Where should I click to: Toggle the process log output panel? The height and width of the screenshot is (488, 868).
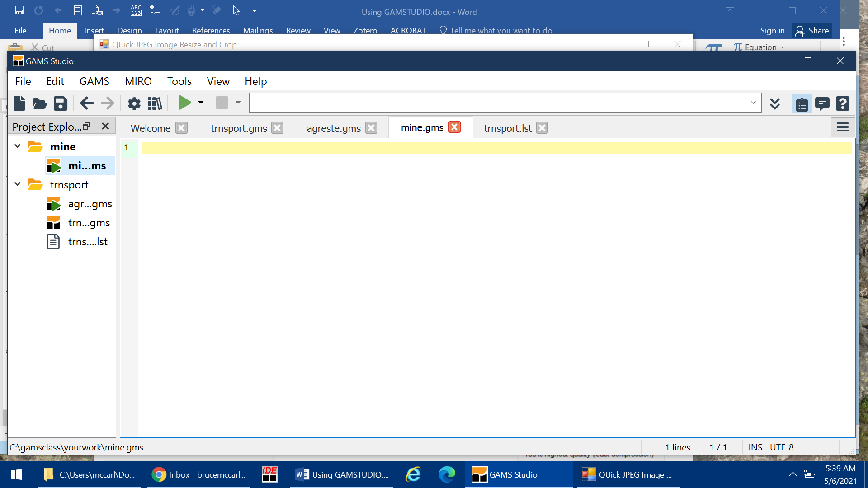point(822,104)
